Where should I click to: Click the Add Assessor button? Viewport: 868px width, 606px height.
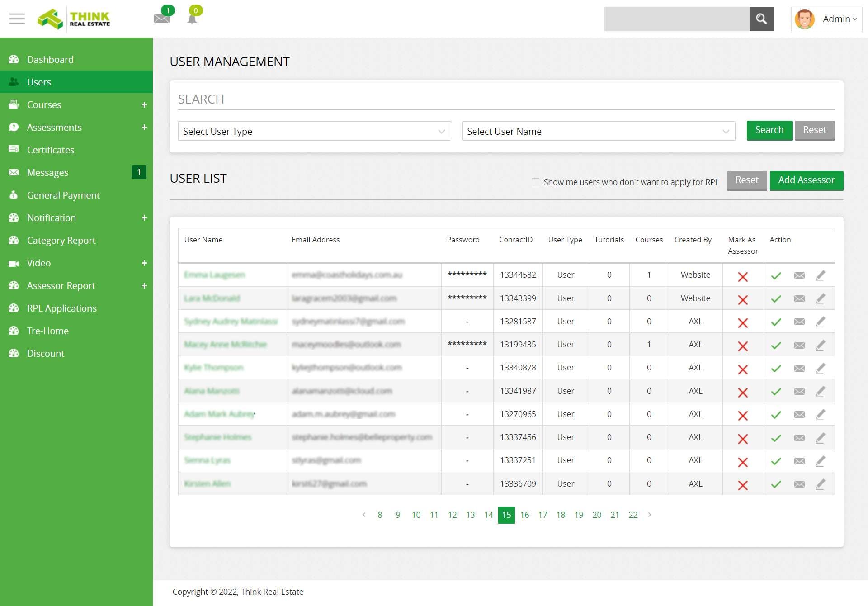pos(807,180)
